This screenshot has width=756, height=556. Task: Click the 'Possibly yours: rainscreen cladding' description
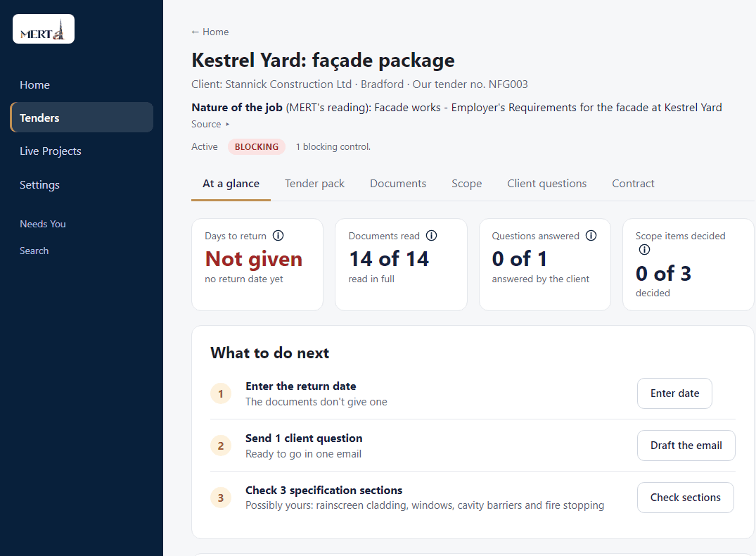425,505
